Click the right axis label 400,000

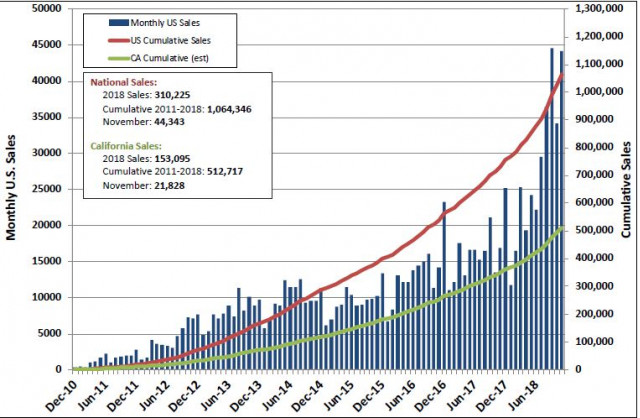click(594, 258)
